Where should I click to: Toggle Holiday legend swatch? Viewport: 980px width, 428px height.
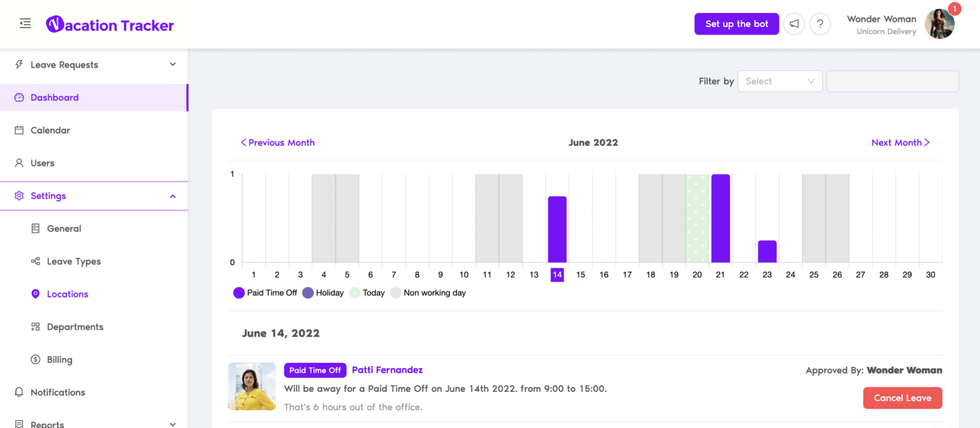(x=308, y=293)
